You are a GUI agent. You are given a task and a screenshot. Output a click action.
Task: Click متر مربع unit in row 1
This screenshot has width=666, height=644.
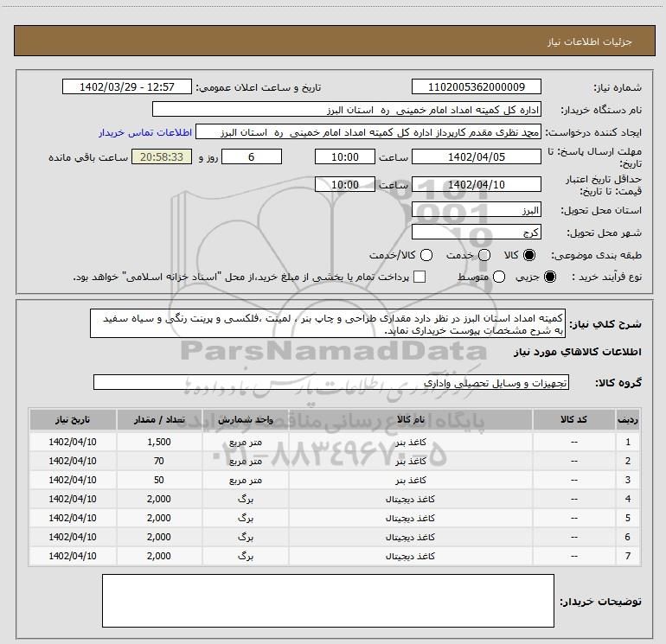246,443
